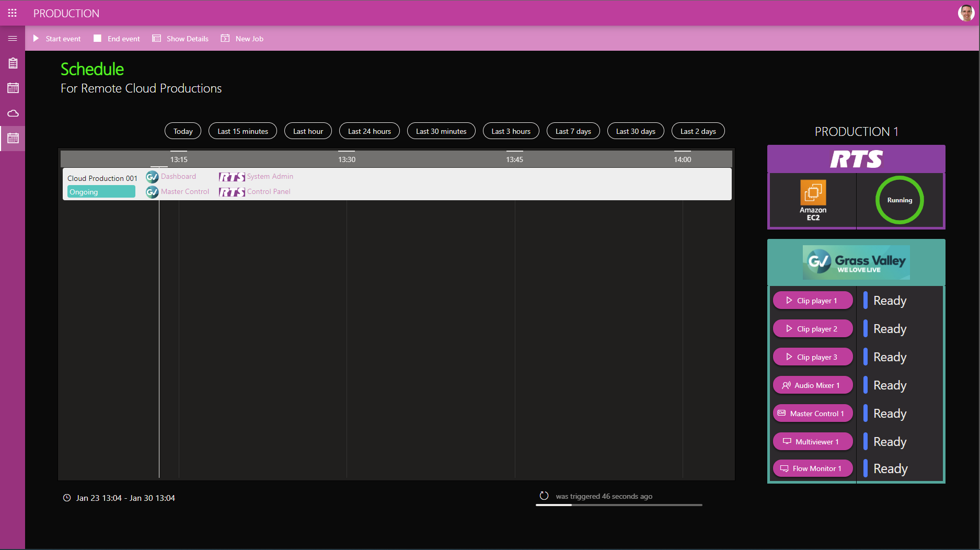Viewport: 980px width, 550px height.
Task: Click the GV icon beside Master Control
Action: (152, 192)
